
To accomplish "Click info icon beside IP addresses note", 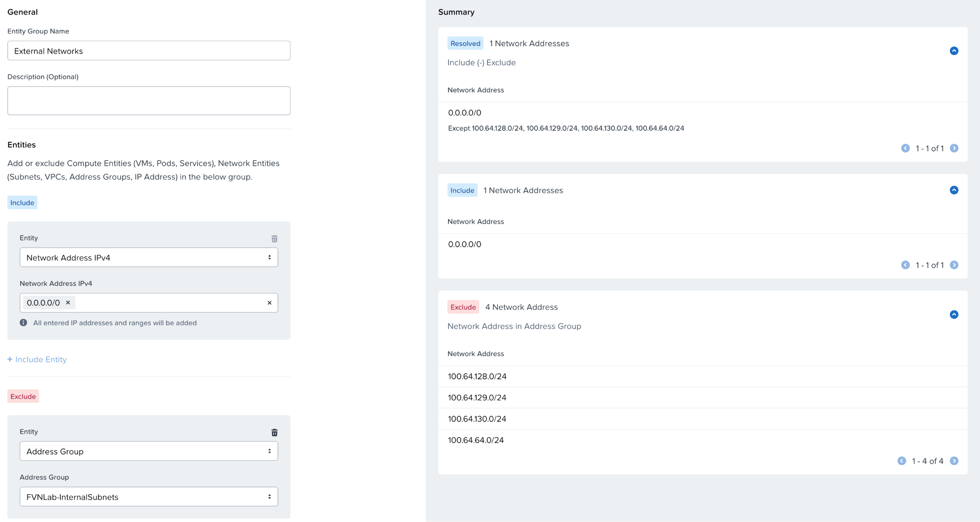I will pos(23,323).
